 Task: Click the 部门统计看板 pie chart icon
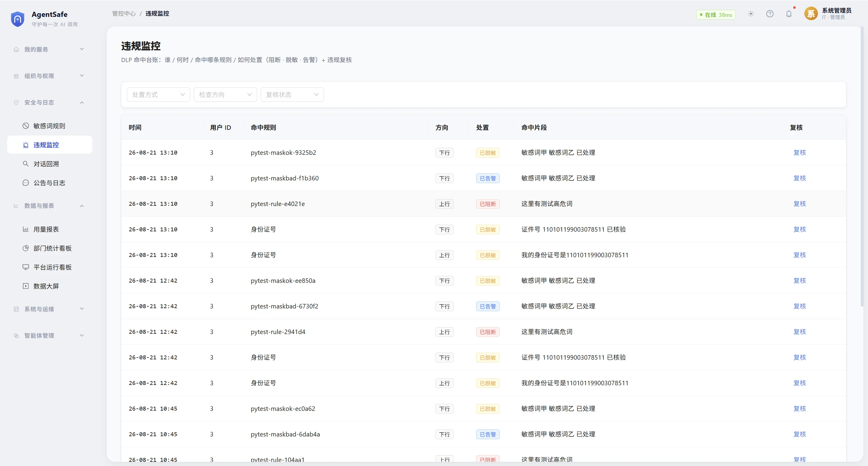point(26,248)
